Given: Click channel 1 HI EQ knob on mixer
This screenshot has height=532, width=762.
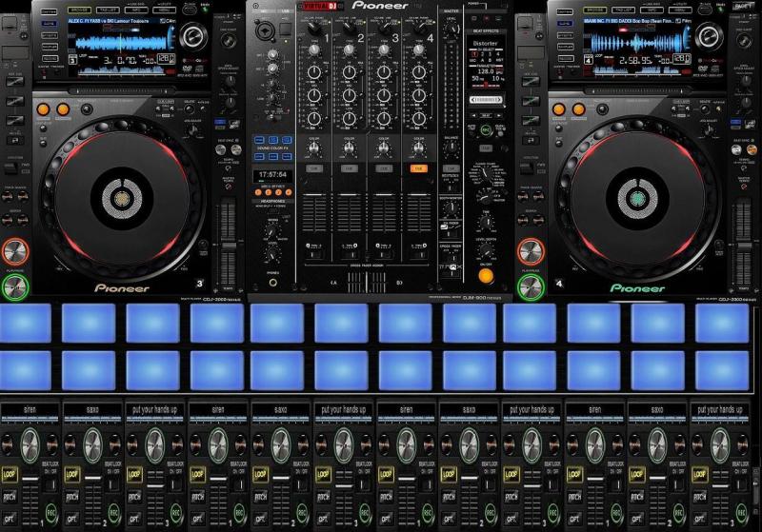Looking at the screenshot, I should 314,73.
